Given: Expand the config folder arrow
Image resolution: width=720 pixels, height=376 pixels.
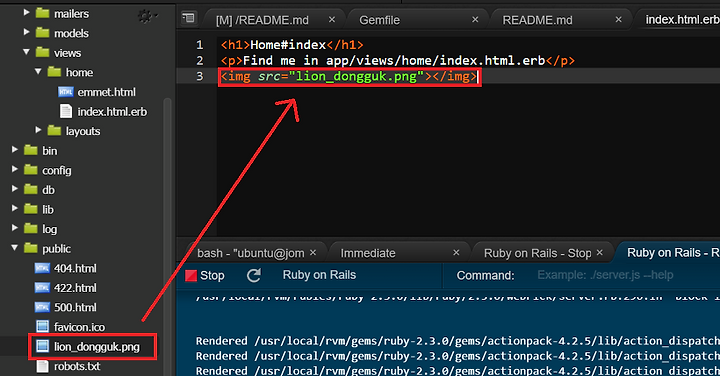Looking at the screenshot, I should (x=15, y=169).
